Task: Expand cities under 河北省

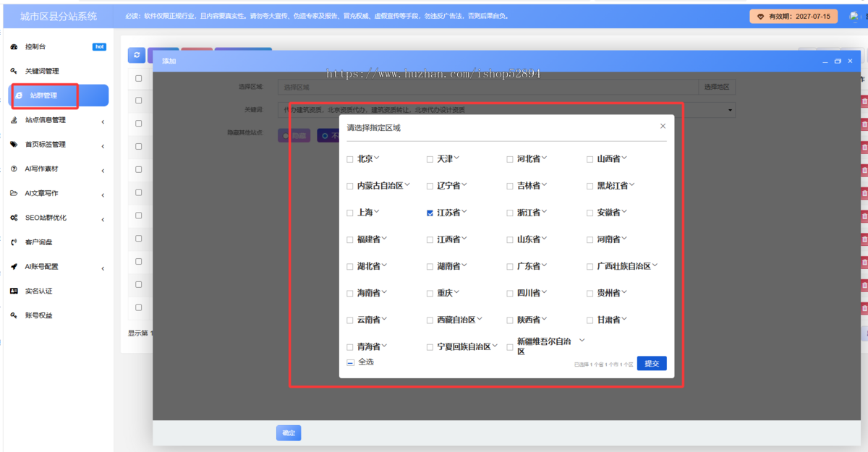Action: coord(545,158)
